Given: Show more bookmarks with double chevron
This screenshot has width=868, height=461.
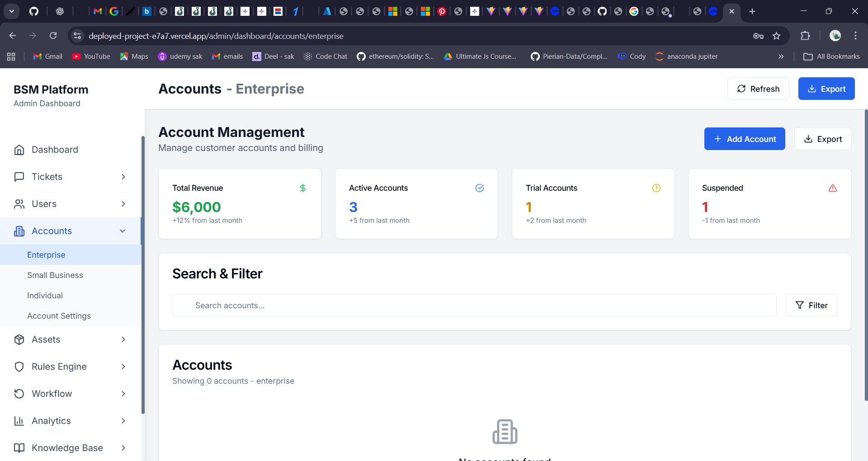Looking at the screenshot, I should (781, 56).
